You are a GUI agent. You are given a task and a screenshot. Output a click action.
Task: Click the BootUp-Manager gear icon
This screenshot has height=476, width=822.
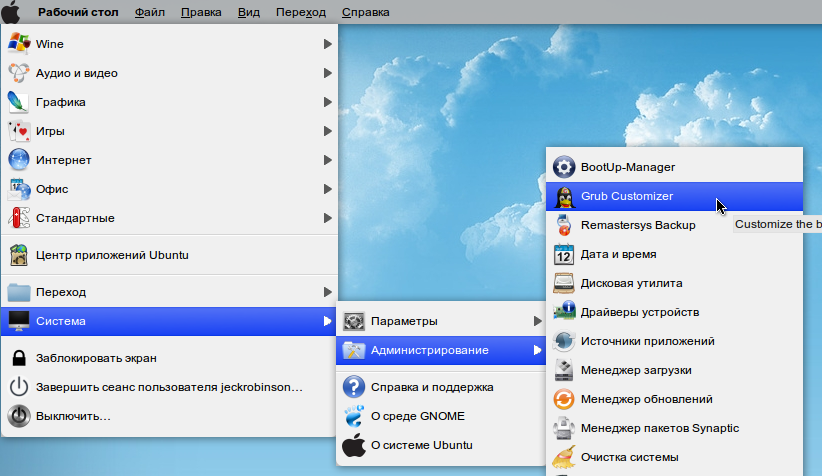(564, 167)
